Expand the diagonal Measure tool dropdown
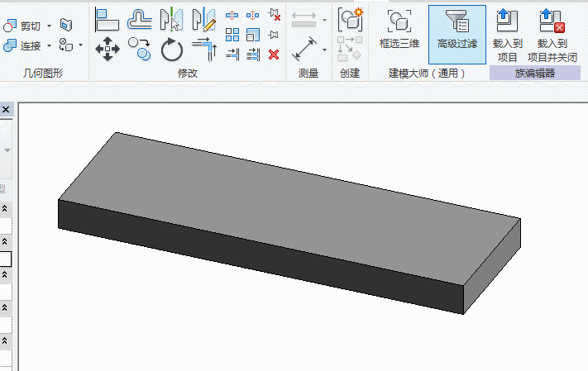The width and height of the screenshot is (588, 371). [x=324, y=50]
